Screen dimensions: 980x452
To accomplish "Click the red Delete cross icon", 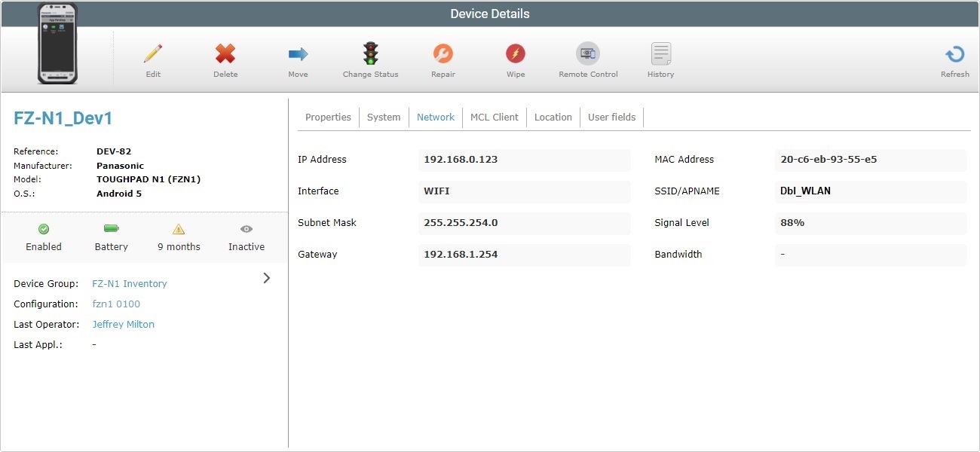I will 225,54.
